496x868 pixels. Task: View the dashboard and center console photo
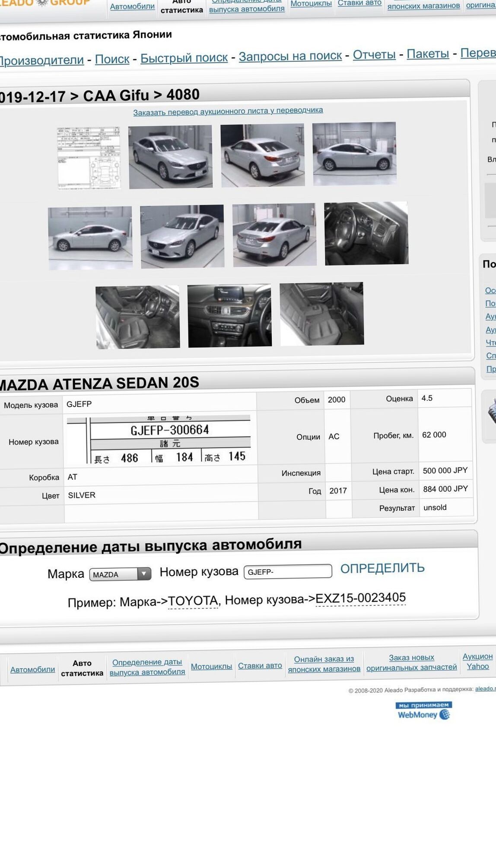[x=229, y=315]
